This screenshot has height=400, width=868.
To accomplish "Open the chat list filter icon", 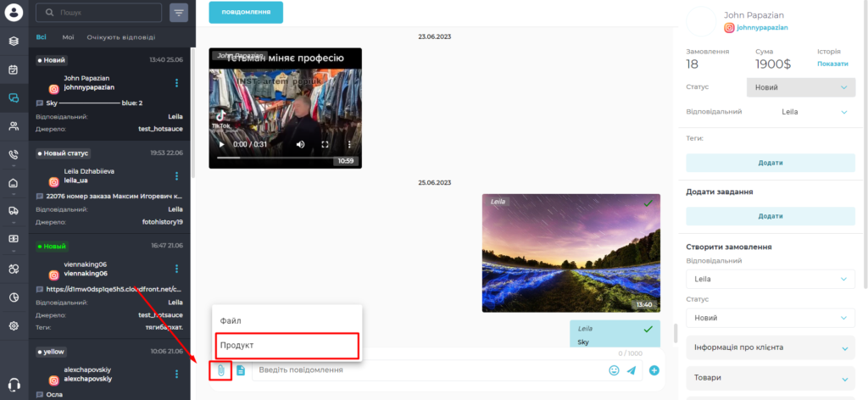I will pyautogui.click(x=179, y=12).
